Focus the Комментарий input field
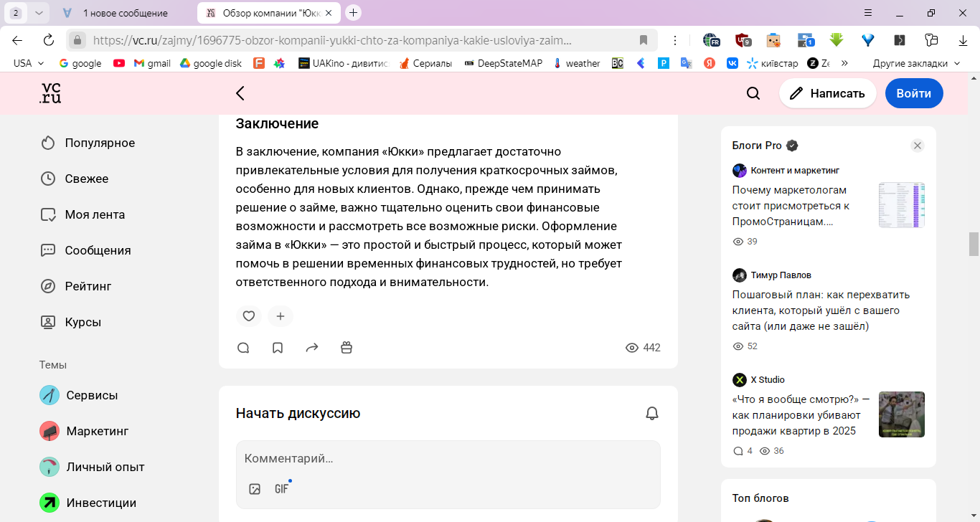980x522 pixels. (x=448, y=458)
